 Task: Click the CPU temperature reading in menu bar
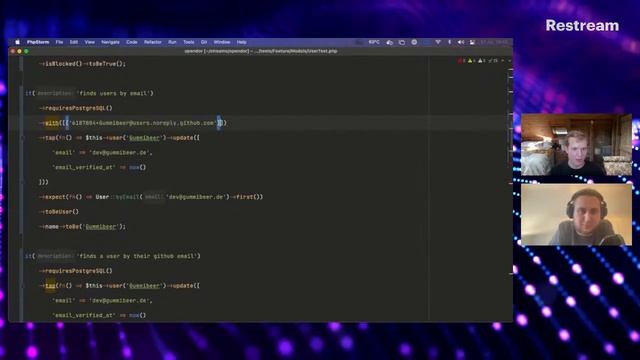coord(374,42)
